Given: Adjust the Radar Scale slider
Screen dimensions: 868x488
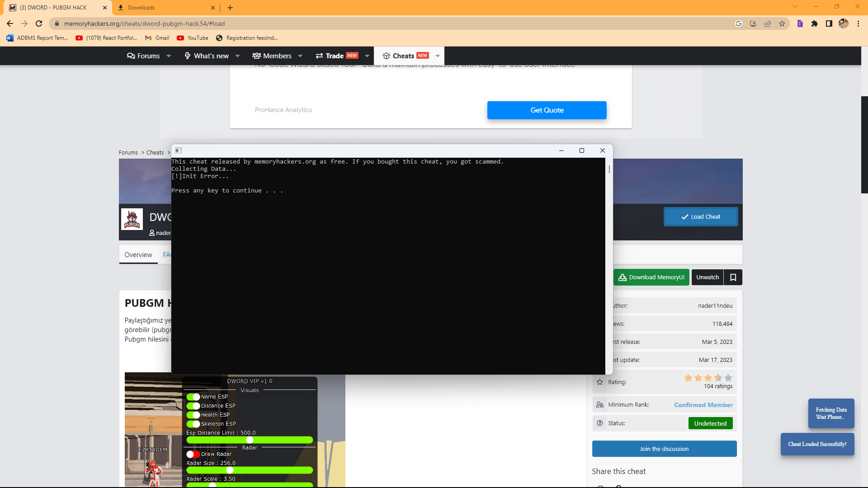Looking at the screenshot, I should [x=250, y=485].
